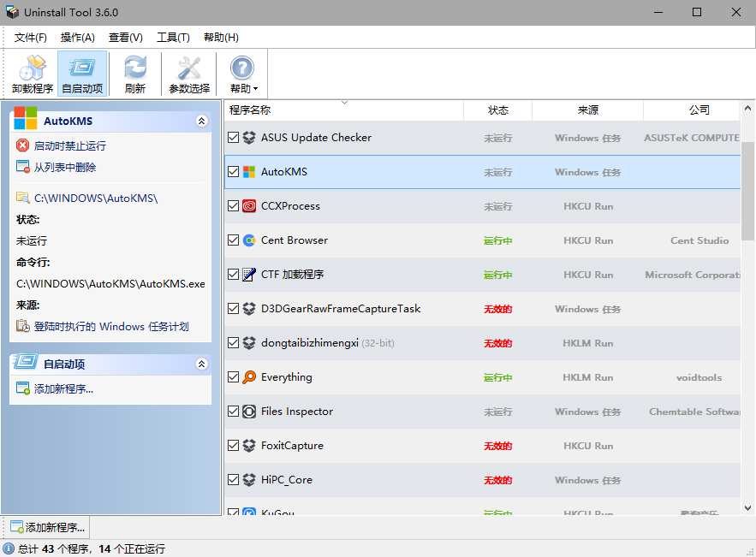Click the vertical scrollbar thumb
Screen dimensions: 756x557
pyautogui.click(x=747, y=191)
